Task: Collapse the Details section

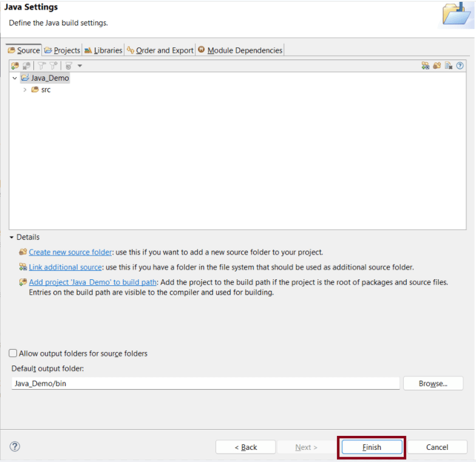Action: (x=12, y=237)
